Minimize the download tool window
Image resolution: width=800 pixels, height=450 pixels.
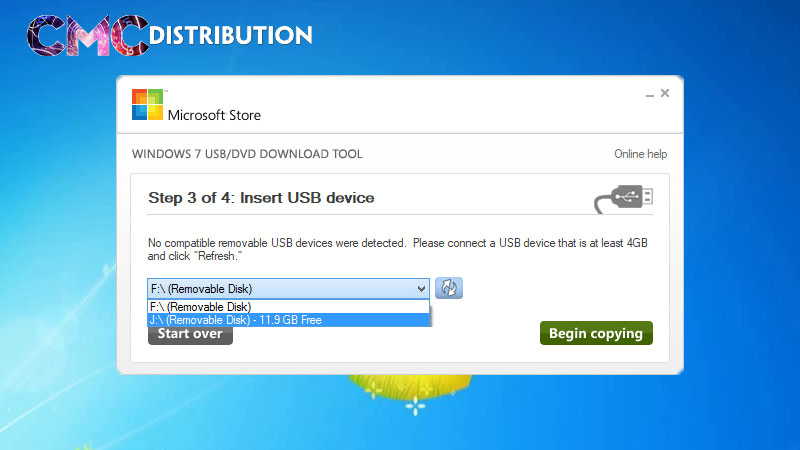(649, 94)
